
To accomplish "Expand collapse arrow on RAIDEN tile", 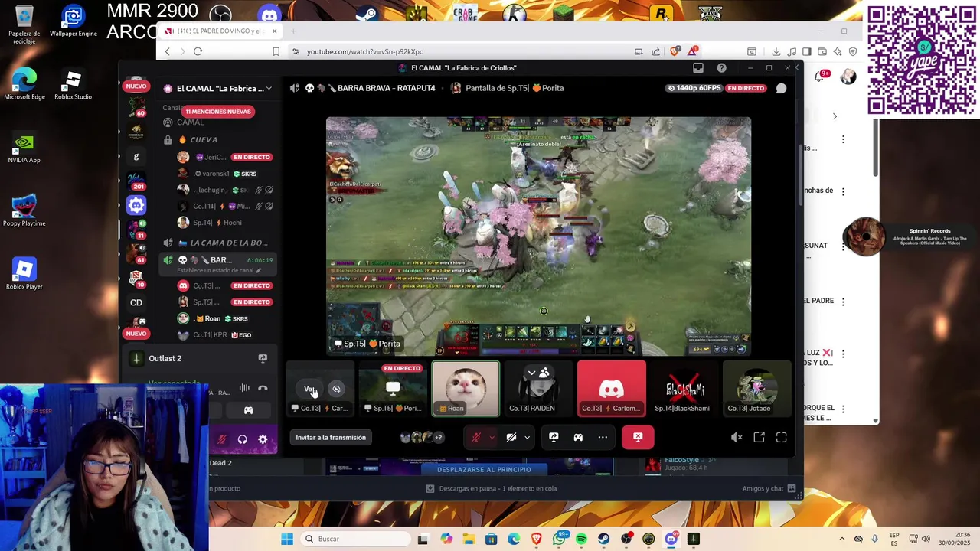I will (531, 373).
